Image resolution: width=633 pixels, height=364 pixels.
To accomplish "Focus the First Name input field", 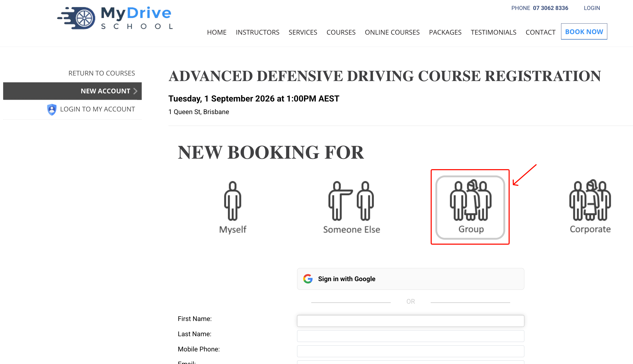I will click(410, 321).
